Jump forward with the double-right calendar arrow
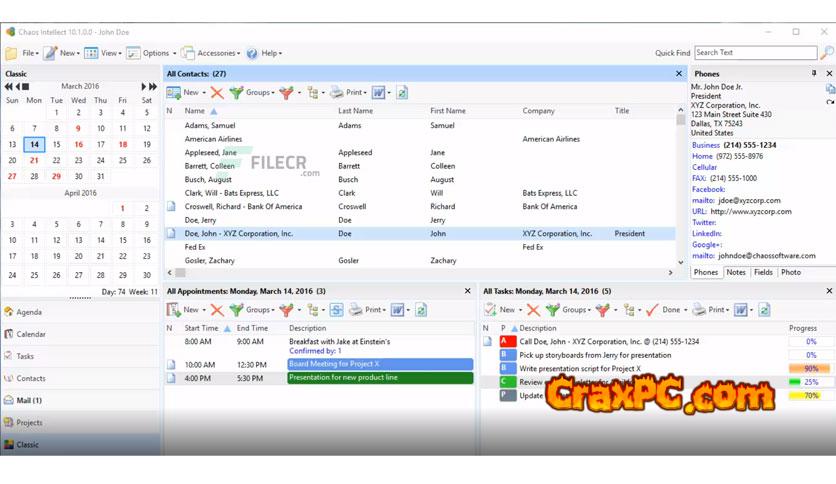836x484 pixels. [x=153, y=86]
